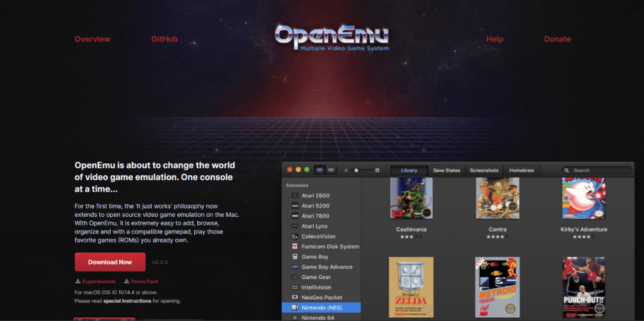Open the Save States tab
Image resolution: width=644 pixels, height=321 pixels.
447,170
